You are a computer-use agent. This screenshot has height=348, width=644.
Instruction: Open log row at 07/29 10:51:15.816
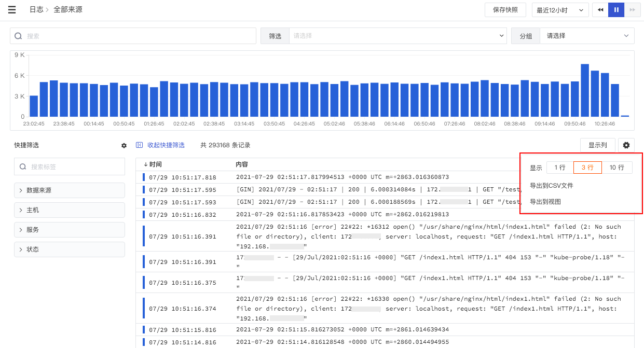pyautogui.click(x=385, y=330)
